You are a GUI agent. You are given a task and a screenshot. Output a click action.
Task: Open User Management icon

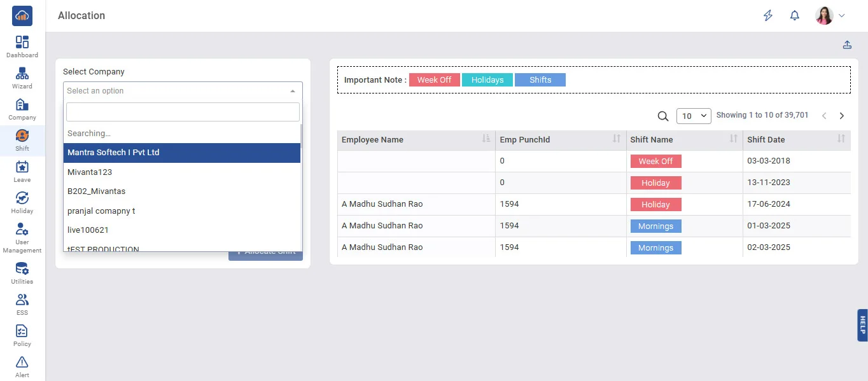pos(22,230)
